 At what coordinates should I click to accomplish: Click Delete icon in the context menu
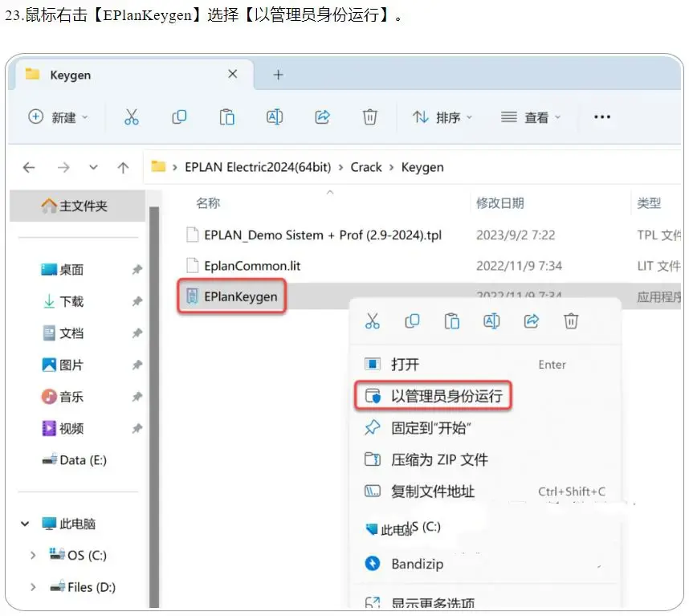click(571, 321)
